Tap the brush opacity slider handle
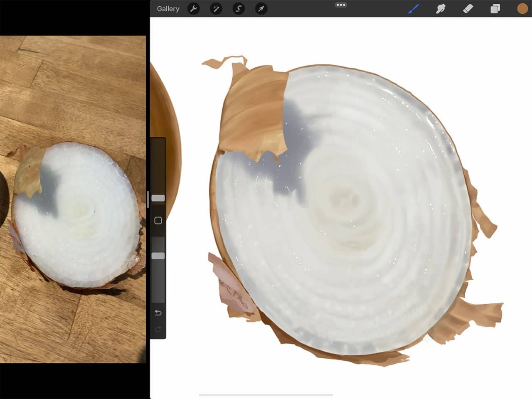 [158, 255]
